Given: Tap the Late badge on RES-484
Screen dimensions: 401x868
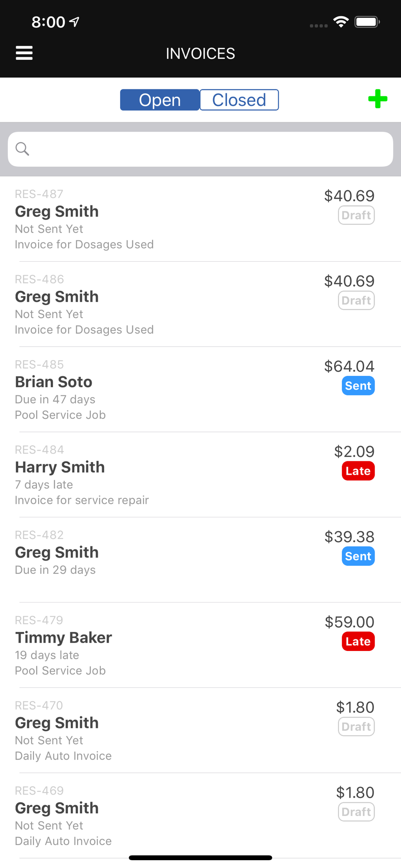Looking at the screenshot, I should point(358,471).
